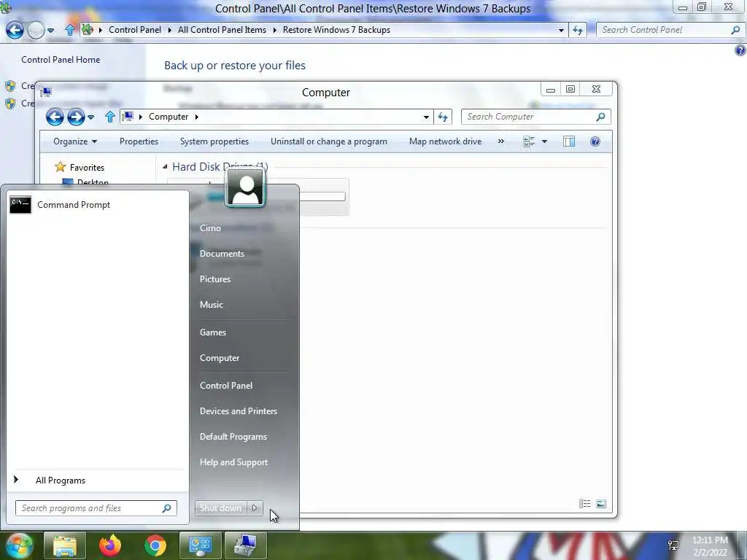The height and width of the screenshot is (560, 747).
Task: Go forward in Computer window
Action: (76, 117)
